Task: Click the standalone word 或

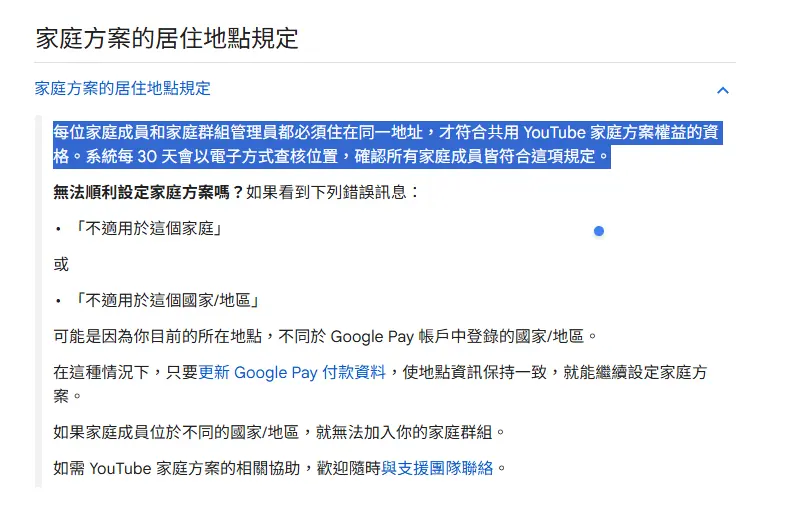Action: 61,264
